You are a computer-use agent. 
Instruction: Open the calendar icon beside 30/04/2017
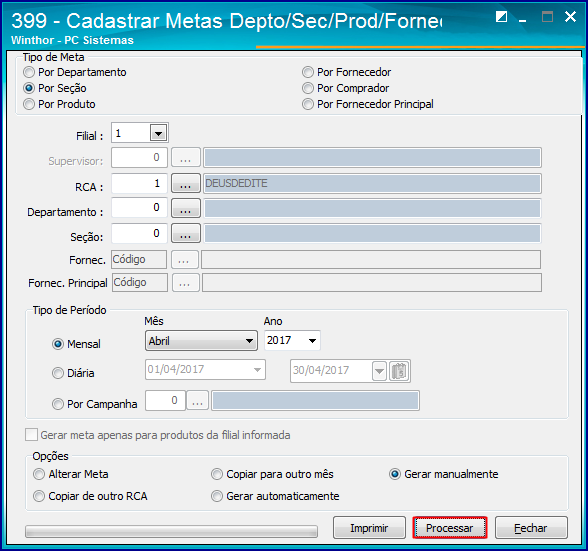coord(400,371)
